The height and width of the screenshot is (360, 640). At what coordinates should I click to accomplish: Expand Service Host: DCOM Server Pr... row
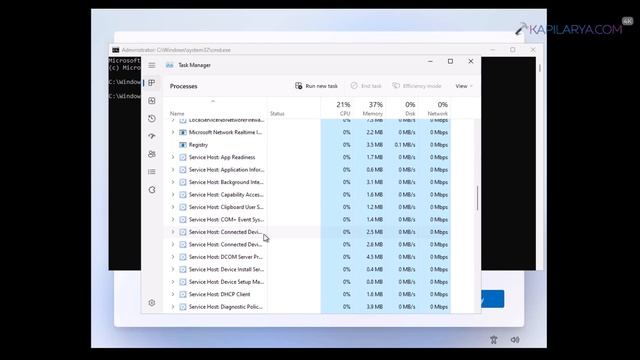(173, 257)
